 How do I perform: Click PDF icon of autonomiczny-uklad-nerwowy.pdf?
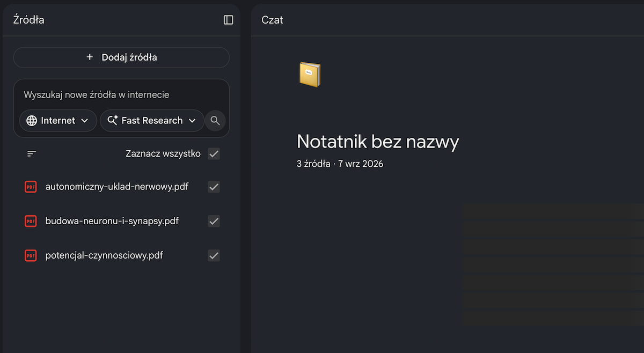[x=31, y=187]
